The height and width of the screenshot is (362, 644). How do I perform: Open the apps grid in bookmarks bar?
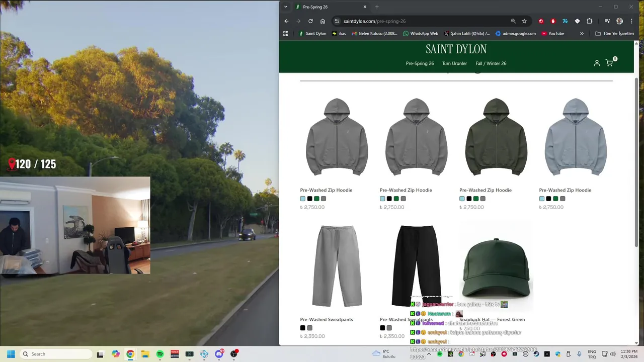click(286, 34)
